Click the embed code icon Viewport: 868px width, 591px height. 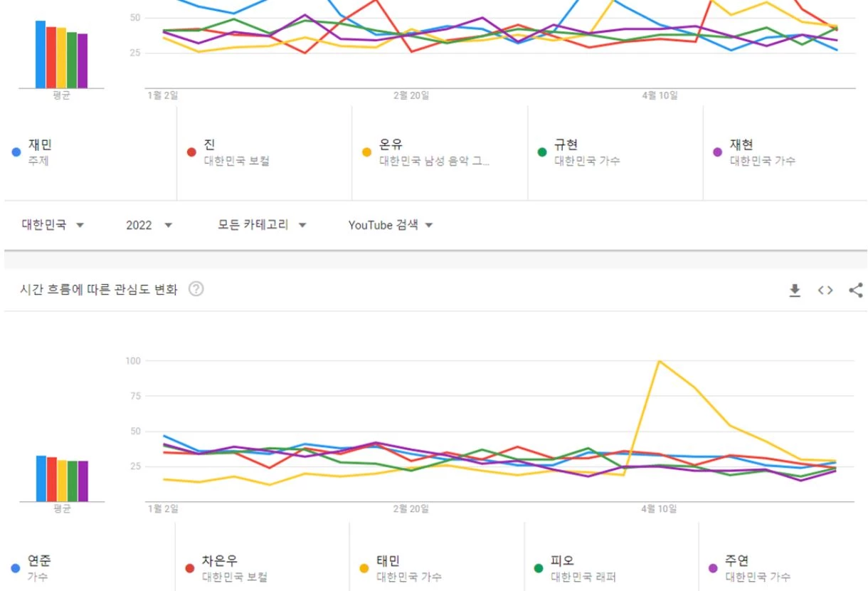[825, 290]
